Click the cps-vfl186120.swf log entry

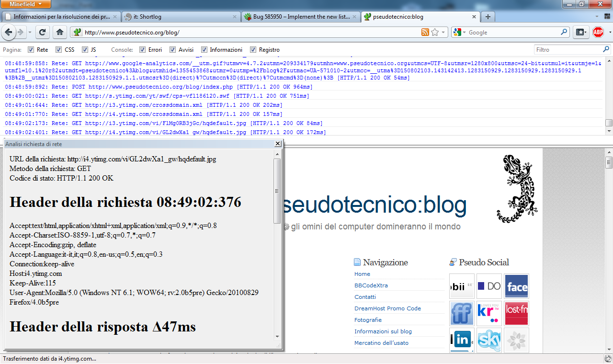click(157, 96)
